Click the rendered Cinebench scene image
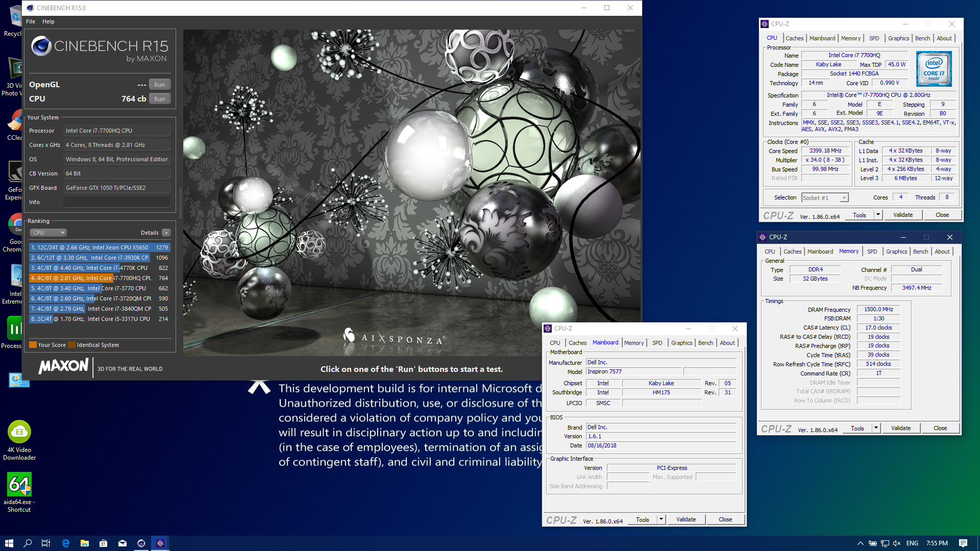980x551 pixels. (x=411, y=193)
